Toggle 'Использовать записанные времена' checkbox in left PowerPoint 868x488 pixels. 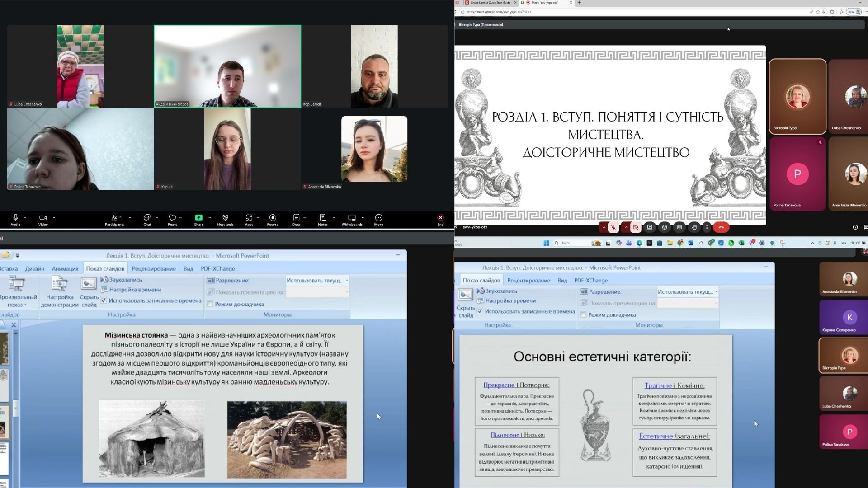pos(104,300)
